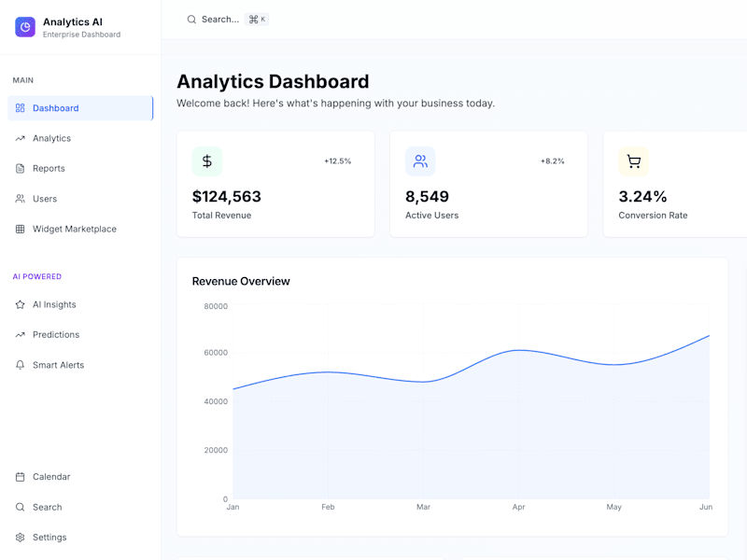Click the users icon on Active Users card
Viewport: 747px width, 560px height.
420,161
